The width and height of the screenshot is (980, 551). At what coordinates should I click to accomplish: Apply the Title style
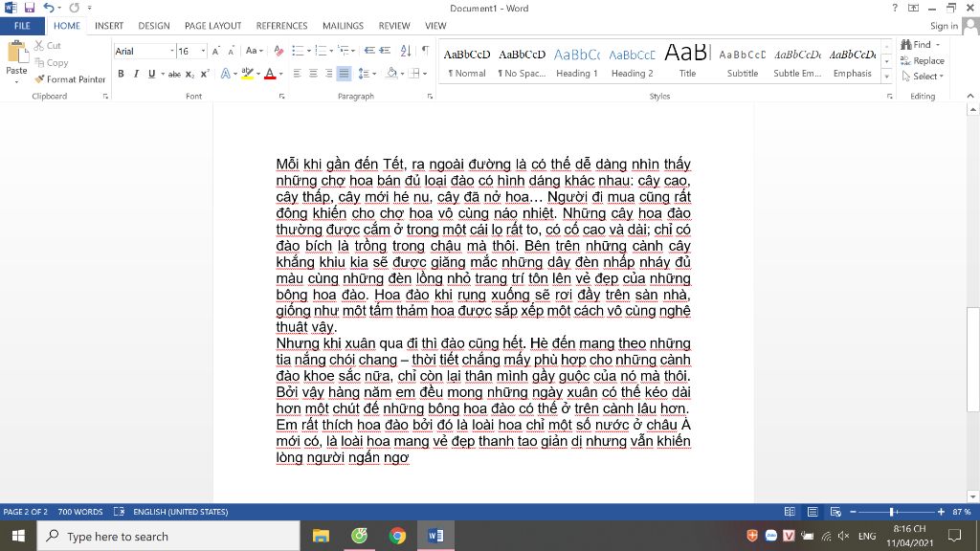tap(687, 62)
